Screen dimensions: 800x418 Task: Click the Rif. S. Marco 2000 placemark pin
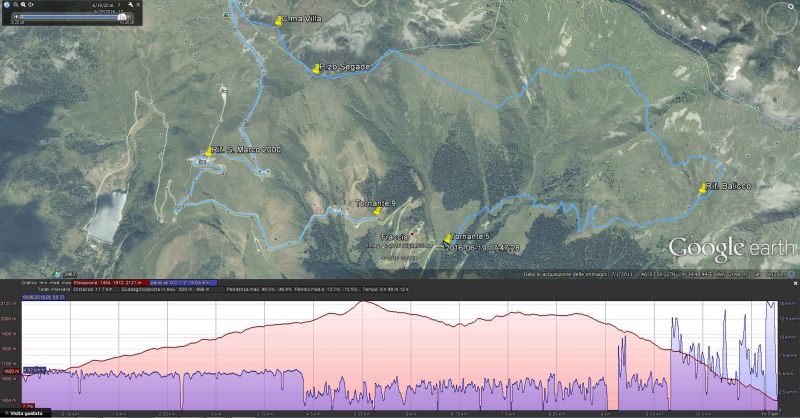tap(208, 152)
